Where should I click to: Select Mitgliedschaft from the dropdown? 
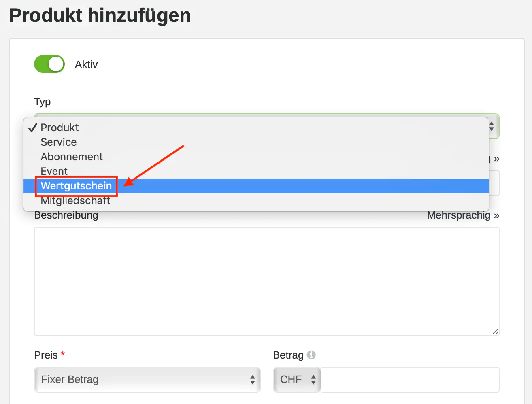point(75,201)
